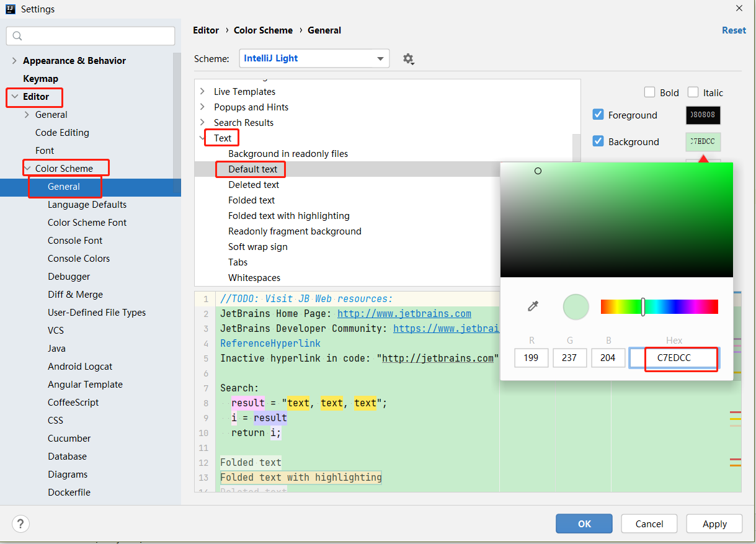The height and width of the screenshot is (544, 756).
Task: Select Console Colors item
Action: (79, 259)
